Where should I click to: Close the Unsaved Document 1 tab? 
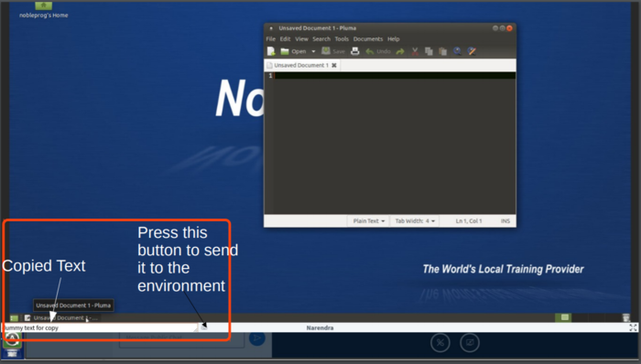click(334, 65)
